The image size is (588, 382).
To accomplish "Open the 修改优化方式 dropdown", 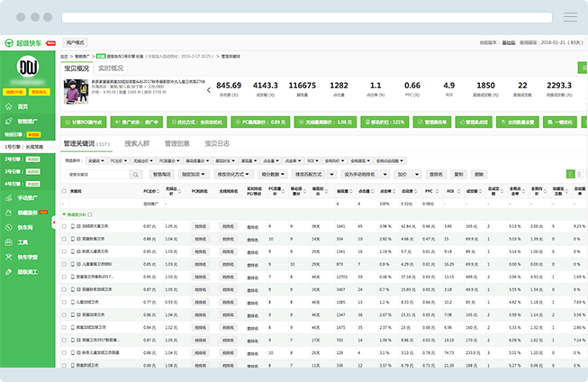I will [x=232, y=174].
